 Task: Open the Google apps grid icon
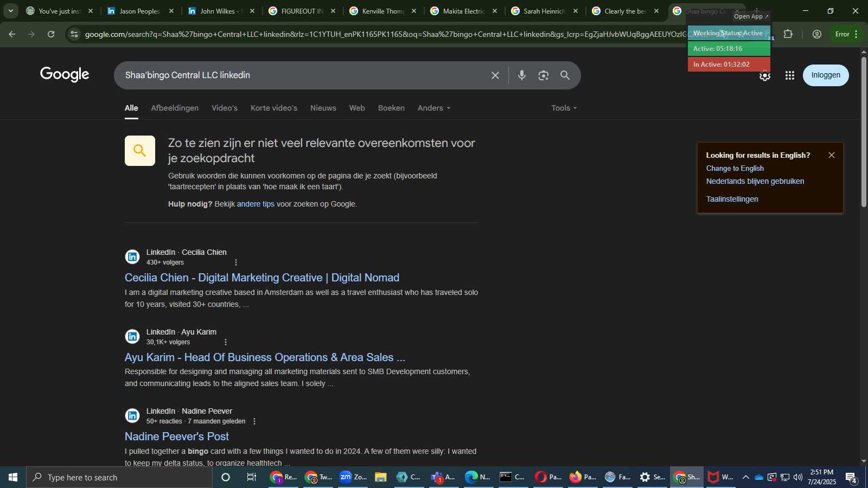(x=790, y=75)
